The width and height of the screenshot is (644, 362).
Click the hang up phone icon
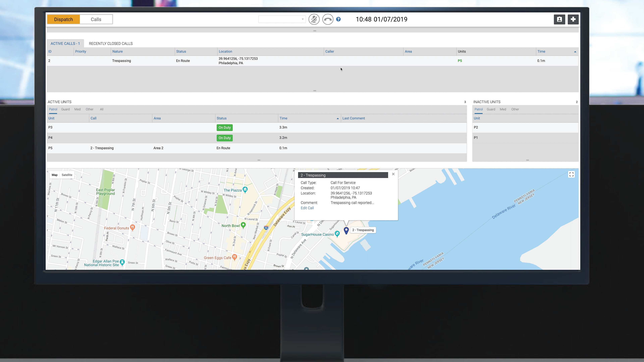point(328,19)
